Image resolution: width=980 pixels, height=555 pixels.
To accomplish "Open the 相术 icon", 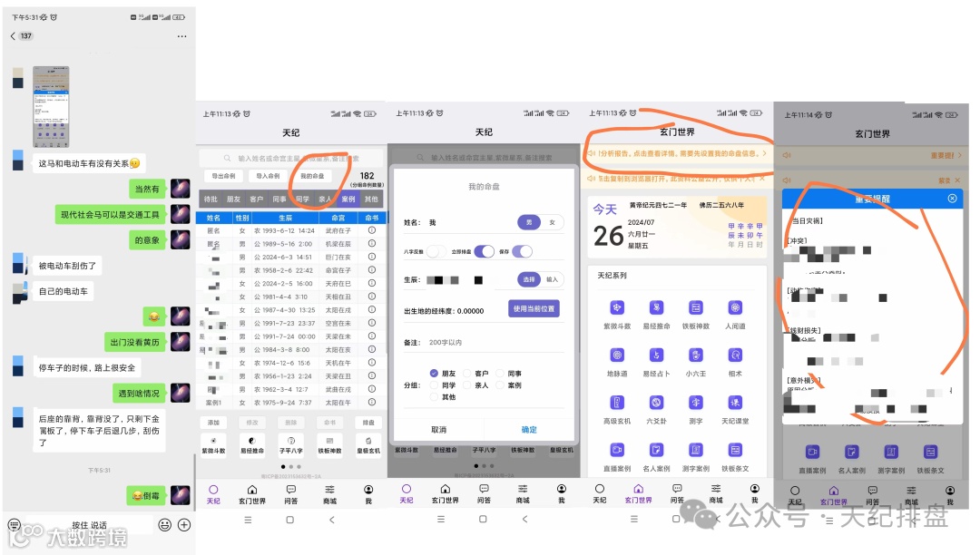I will tap(735, 355).
